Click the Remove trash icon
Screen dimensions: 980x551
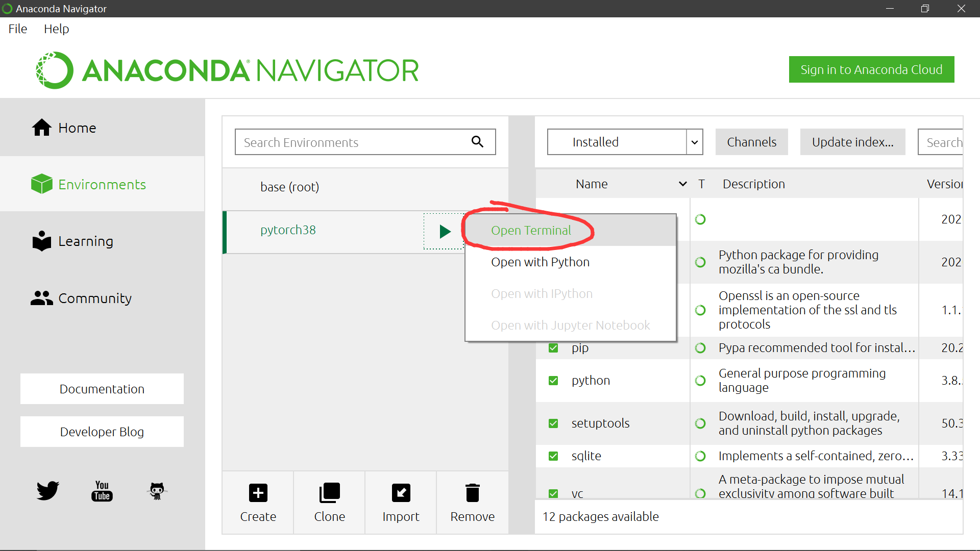click(x=473, y=493)
